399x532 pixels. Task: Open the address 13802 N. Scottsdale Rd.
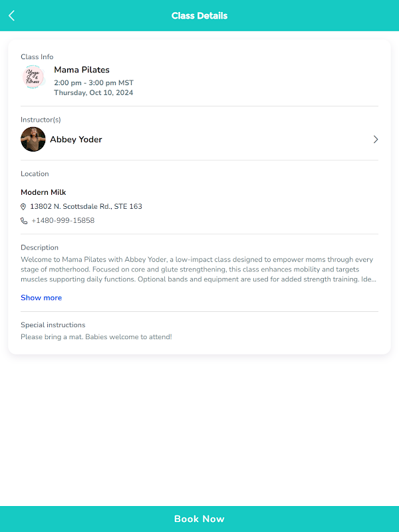[x=86, y=207]
